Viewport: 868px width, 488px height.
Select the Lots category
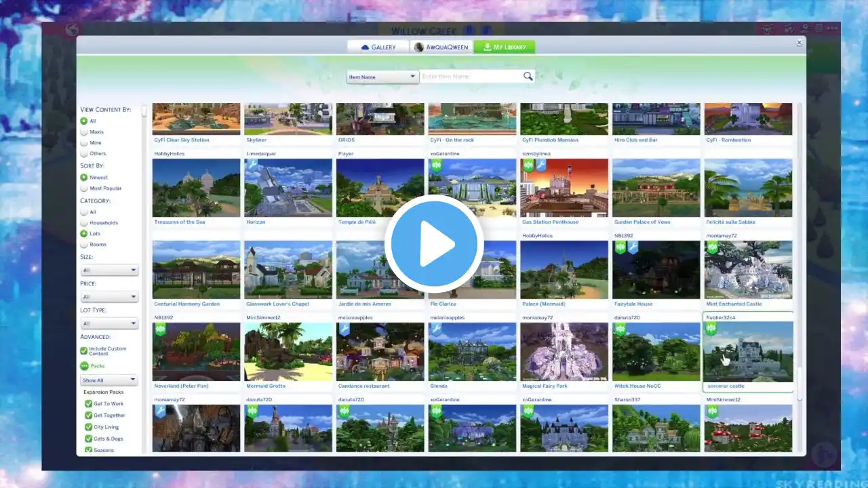click(84, 234)
